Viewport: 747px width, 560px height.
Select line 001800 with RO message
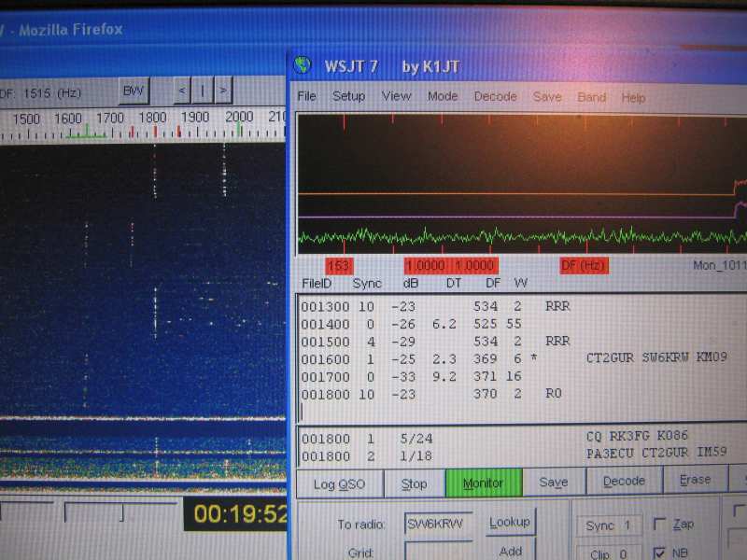pyautogui.click(x=431, y=394)
